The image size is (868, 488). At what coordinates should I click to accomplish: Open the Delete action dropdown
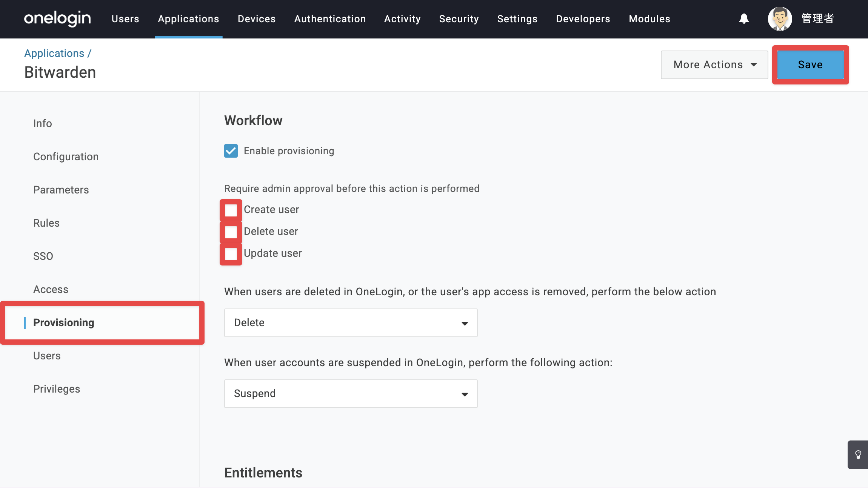pos(351,323)
